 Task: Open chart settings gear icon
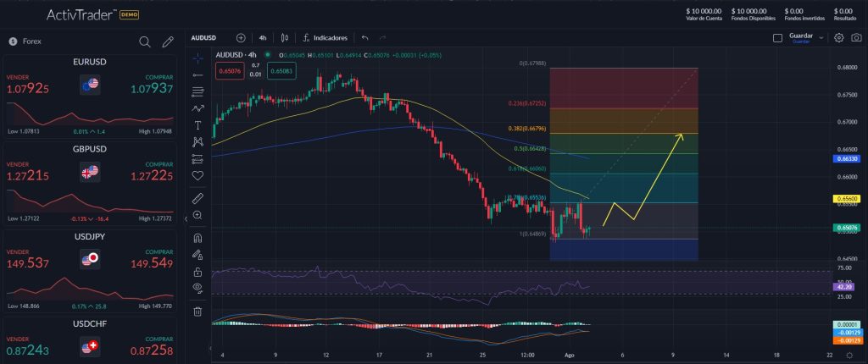839,37
